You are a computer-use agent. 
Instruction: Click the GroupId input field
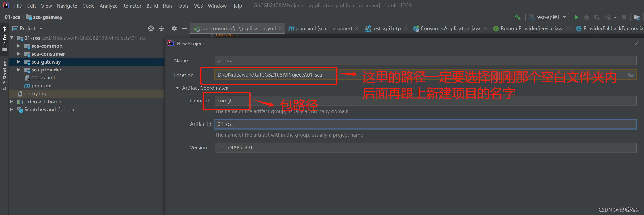(x=426, y=101)
